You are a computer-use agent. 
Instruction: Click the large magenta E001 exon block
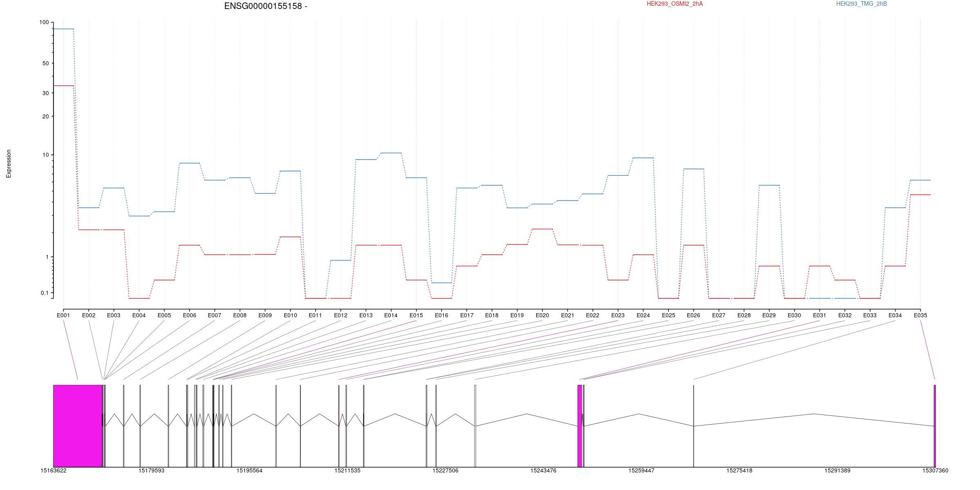tap(78, 425)
